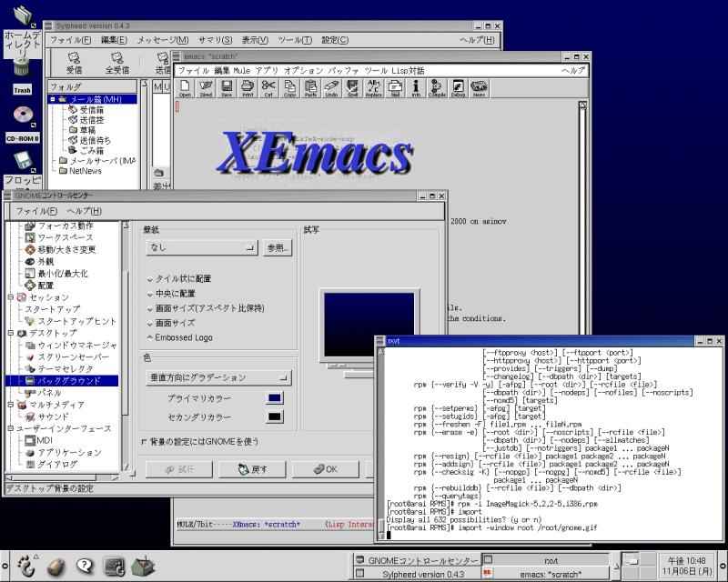Viewport: 728px width, 582px height.
Task: Open the GNOME foot main menu in panel
Action: coord(26,566)
